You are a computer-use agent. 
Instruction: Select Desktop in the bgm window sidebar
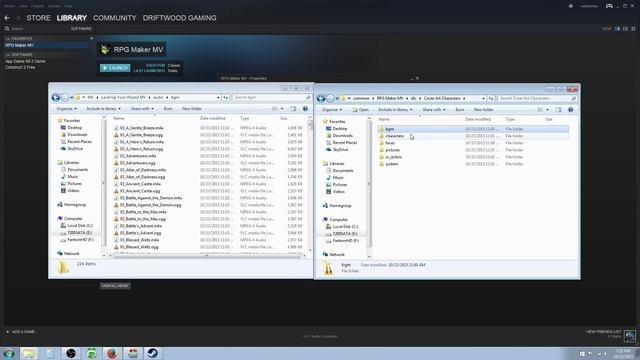(x=71, y=127)
